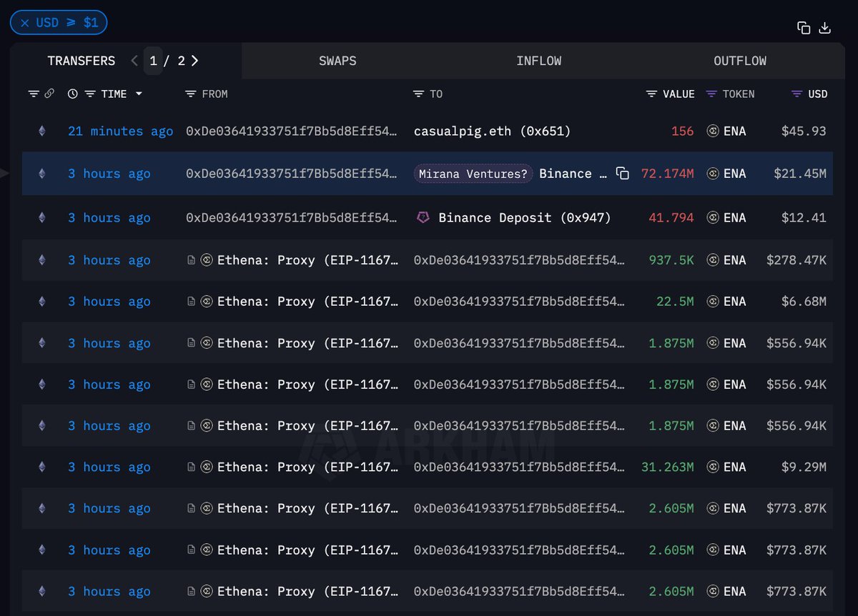
Task: Open the TOKEN column filter
Action: pyautogui.click(x=711, y=94)
